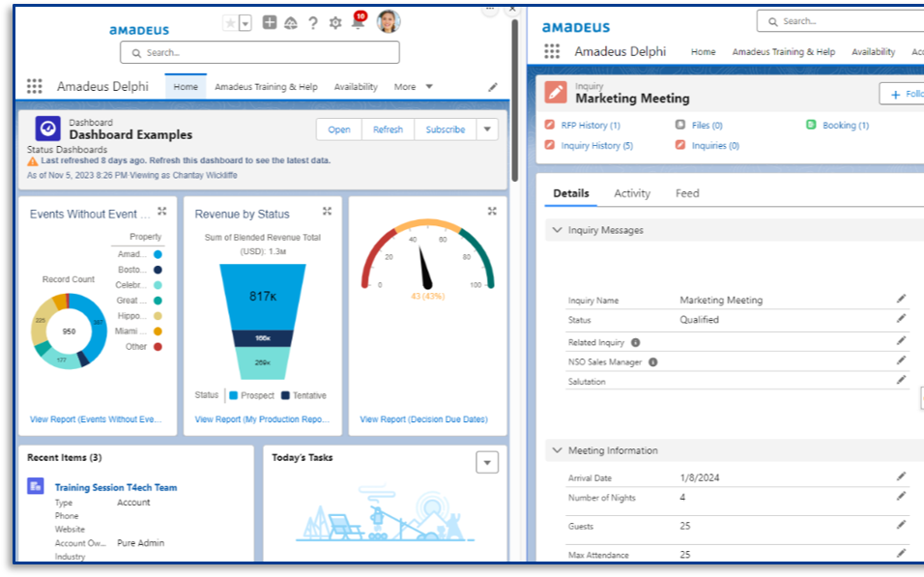Click the Miami legend orange dot
The image size is (924, 577).
coord(158,332)
